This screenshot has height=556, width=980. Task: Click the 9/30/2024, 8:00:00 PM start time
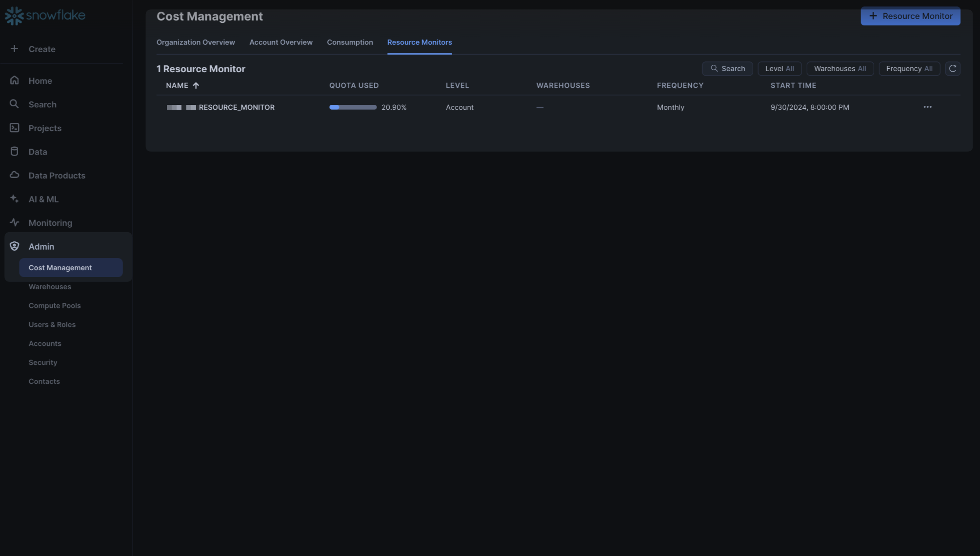(x=810, y=107)
